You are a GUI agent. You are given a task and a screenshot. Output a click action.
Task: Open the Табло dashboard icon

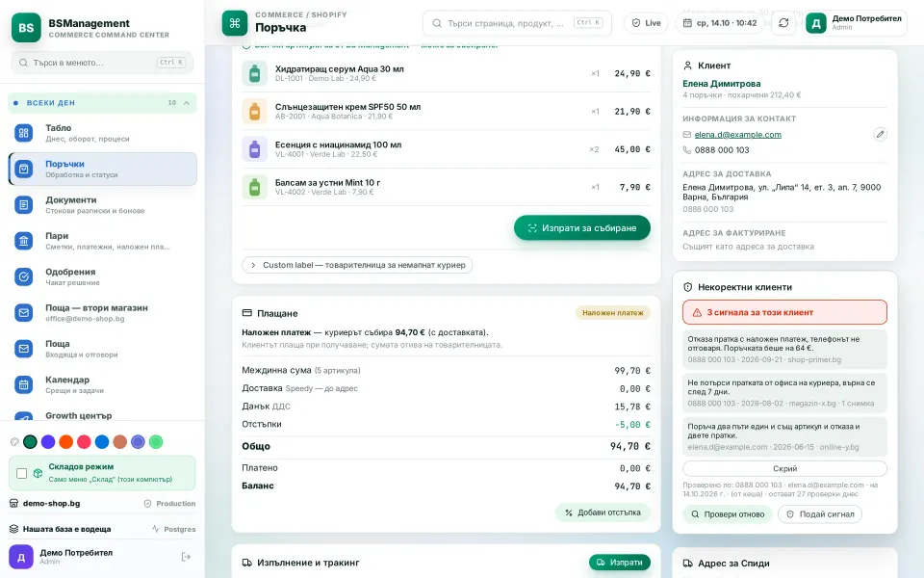pyautogui.click(x=23, y=133)
